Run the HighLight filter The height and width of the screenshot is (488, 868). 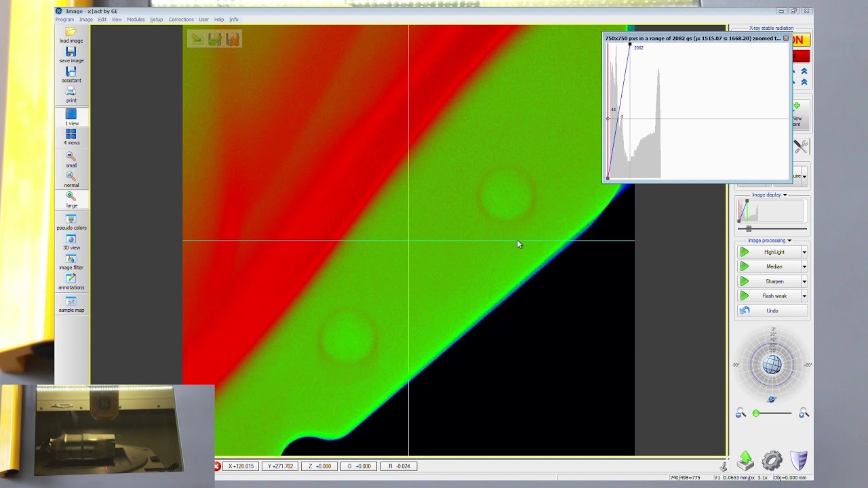click(769, 252)
